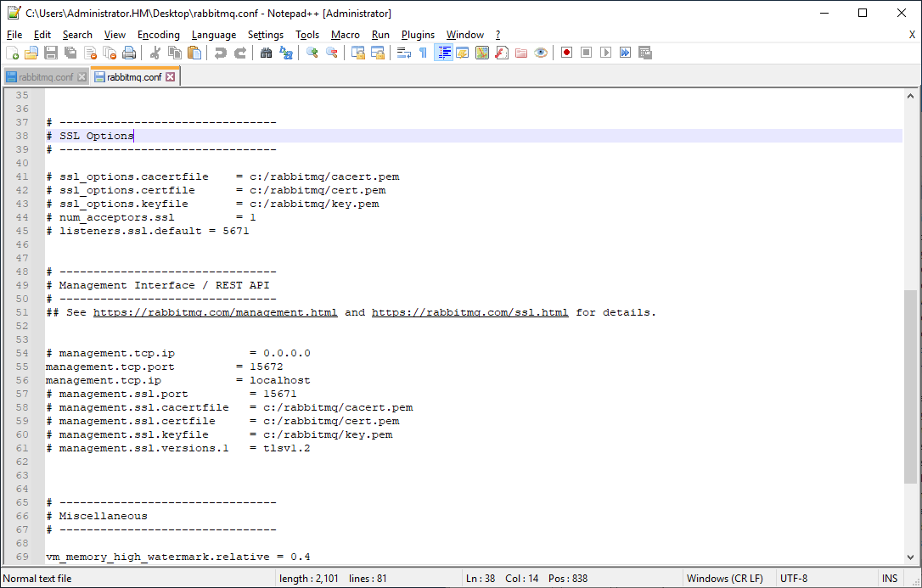
Task: Click the Cut scissors icon
Action: click(x=155, y=53)
